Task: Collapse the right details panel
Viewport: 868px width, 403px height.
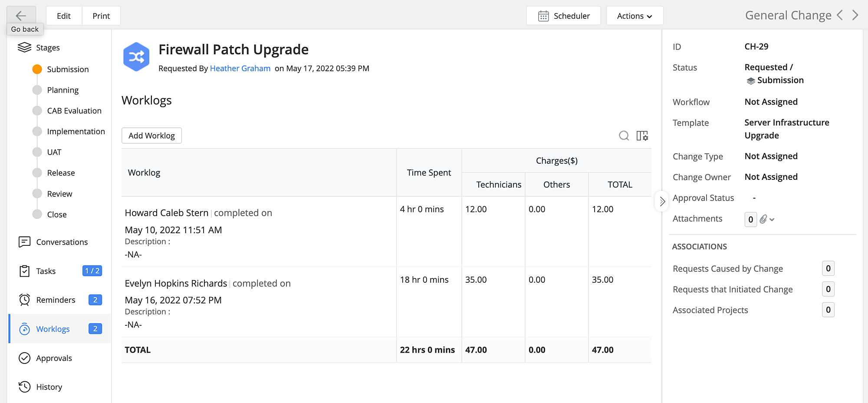Action: tap(662, 201)
